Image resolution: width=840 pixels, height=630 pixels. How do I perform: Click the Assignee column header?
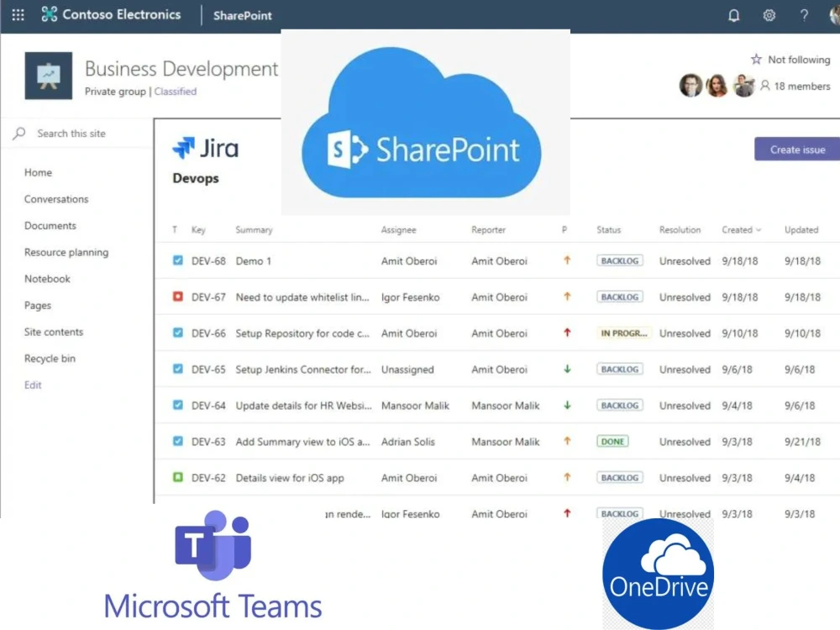tap(398, 230)
